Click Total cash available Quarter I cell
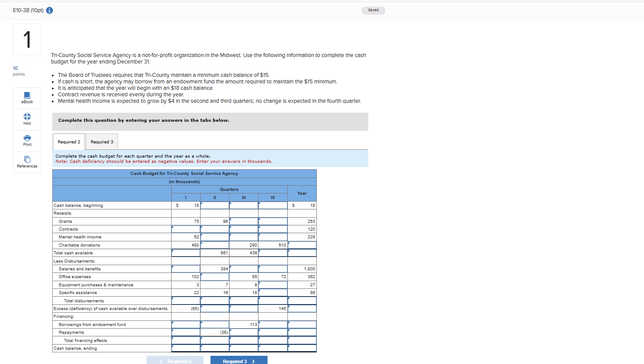 [x=186, y=253]
